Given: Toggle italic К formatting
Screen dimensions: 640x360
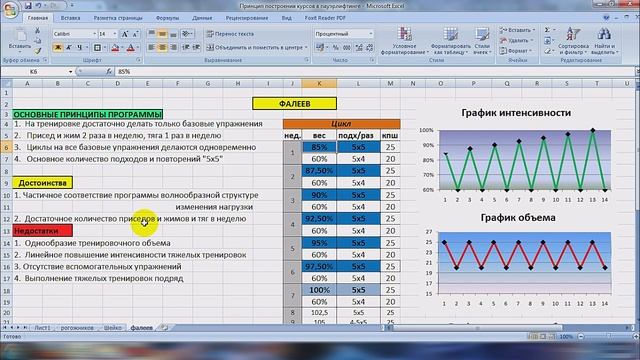Looking at the screenshot, I should click(x=69, y=48).
